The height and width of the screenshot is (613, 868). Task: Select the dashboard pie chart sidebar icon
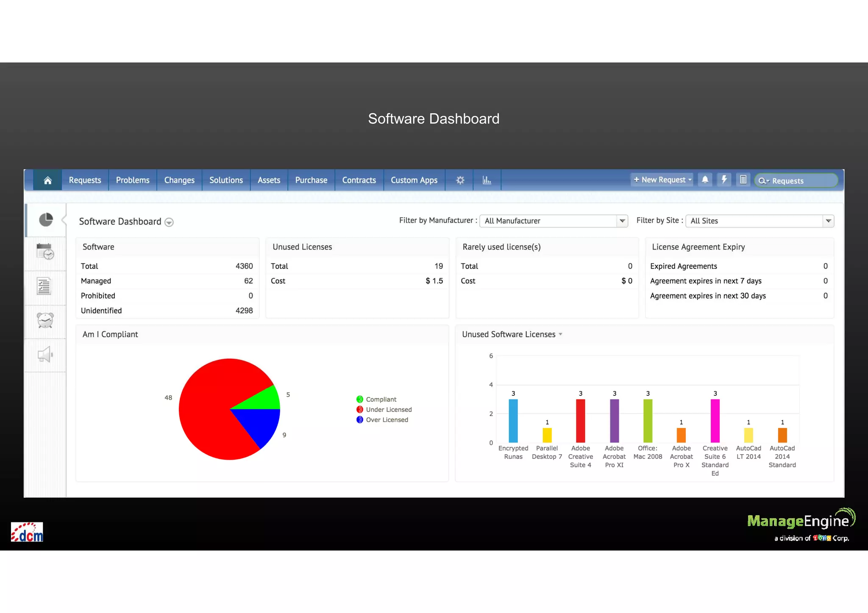(x=46, y=220)
